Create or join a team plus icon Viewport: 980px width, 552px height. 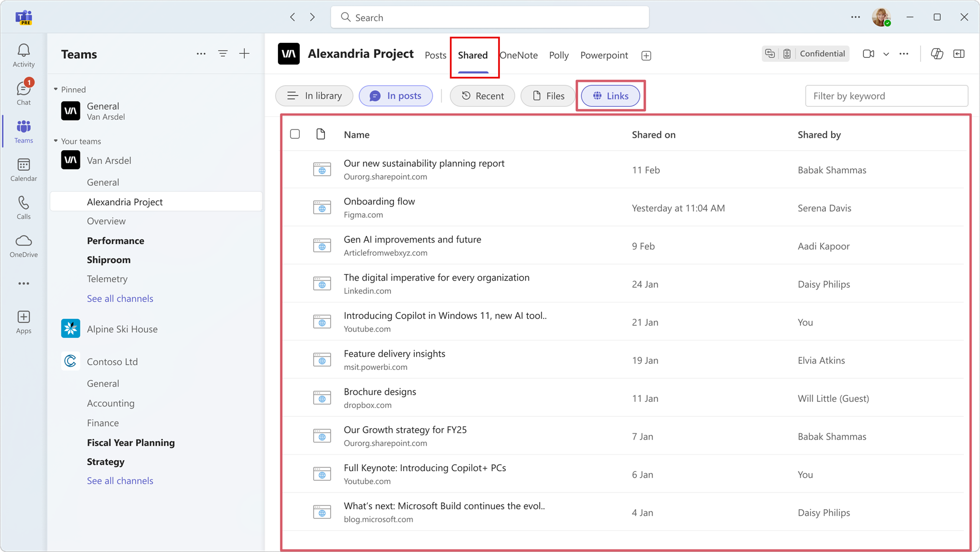coord(244,54)
